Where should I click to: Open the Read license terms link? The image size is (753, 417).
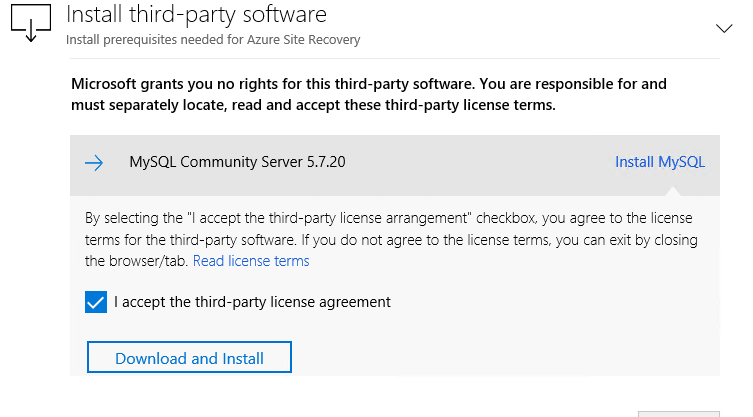pos(251,261)
